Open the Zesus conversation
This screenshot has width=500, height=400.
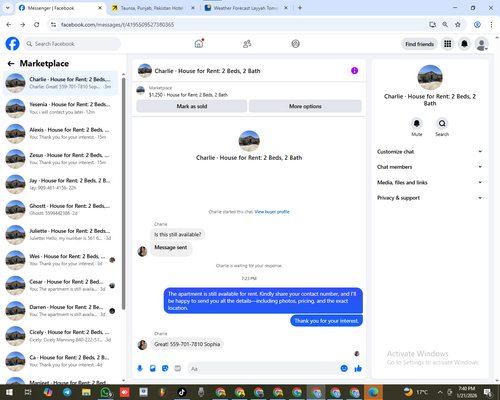click(60, 159)
